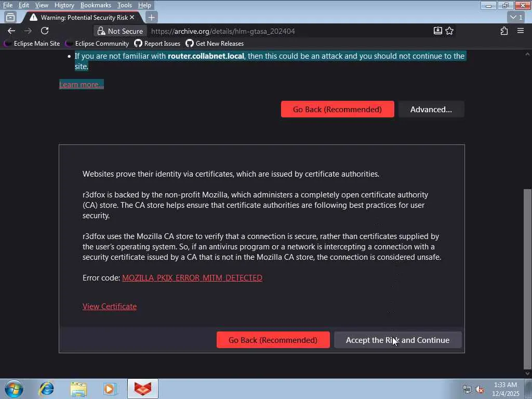Click the router.collabnet.local bold hostname text
The height and width of the screenshot is (399, 532).
tap(206, 56)
